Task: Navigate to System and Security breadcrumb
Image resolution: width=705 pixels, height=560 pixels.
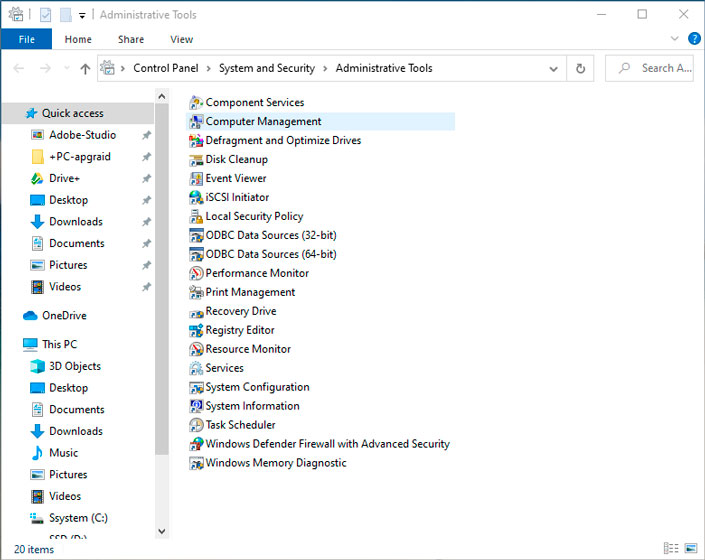Action: pyautogui.click(x=267, y=68)
